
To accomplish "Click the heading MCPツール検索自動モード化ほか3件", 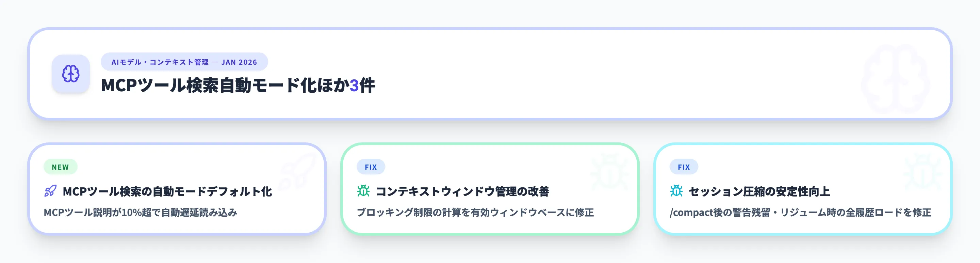I will pyautogui.click(x=239, y=86).
